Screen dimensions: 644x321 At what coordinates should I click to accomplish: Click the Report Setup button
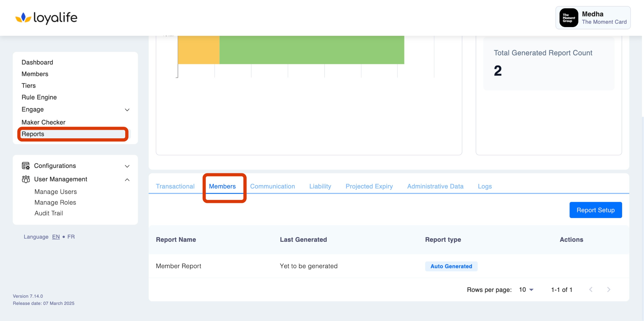pos(595,210)
